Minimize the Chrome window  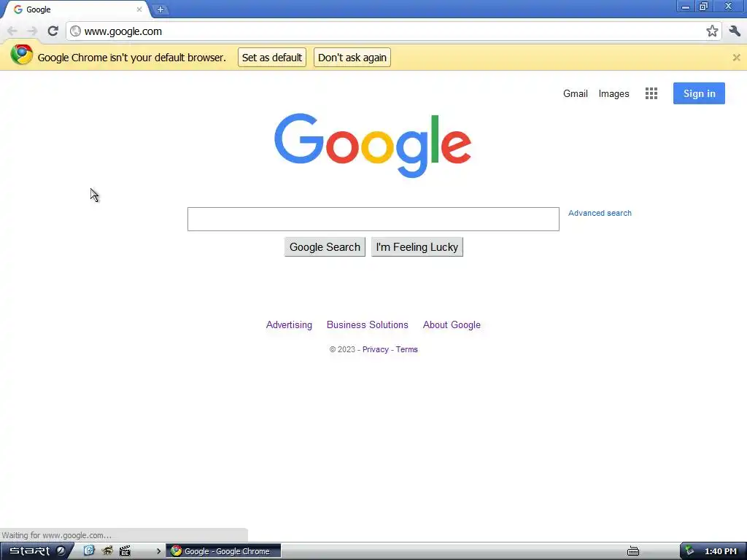click(x=686, y=6)
